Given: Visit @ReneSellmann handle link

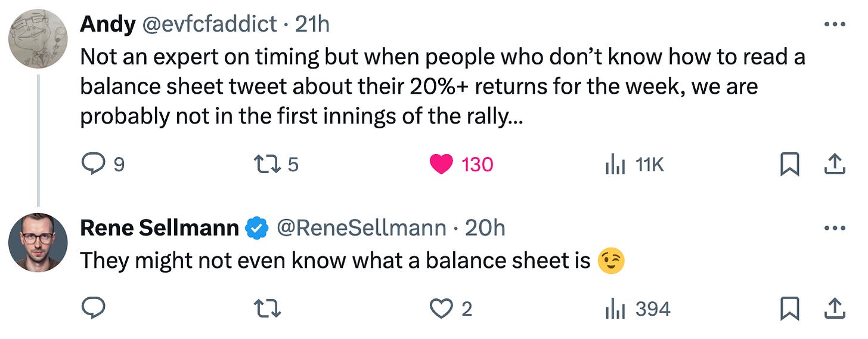Looking at the screenshot, I should (x=361, y=228).
